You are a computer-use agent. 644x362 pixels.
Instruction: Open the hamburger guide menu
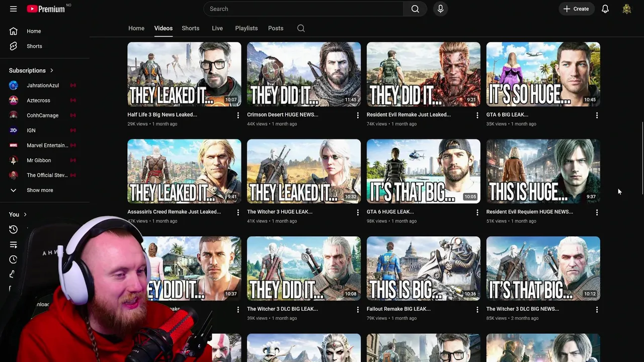(x=14, y=9)
